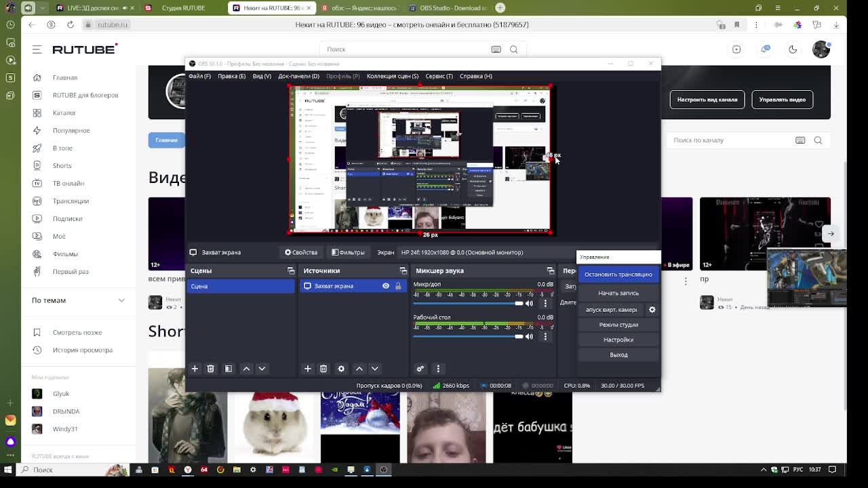Toggle lock on Захват экрана source
This screenshot has width=868, height=488.
tap(398, 286)
